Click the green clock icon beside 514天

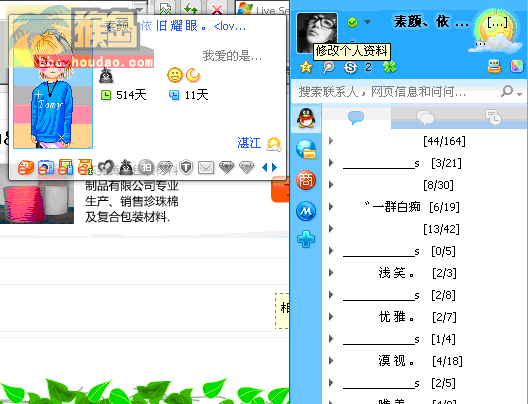point(106,95)
